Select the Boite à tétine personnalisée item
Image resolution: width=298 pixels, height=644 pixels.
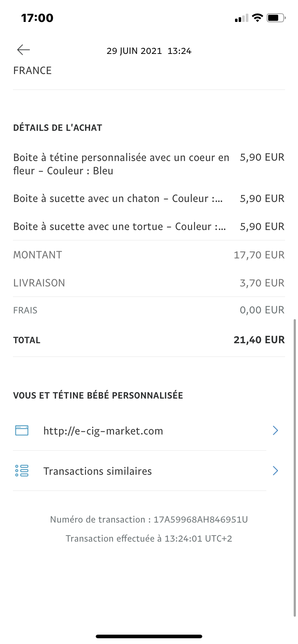tap(121, 164)
